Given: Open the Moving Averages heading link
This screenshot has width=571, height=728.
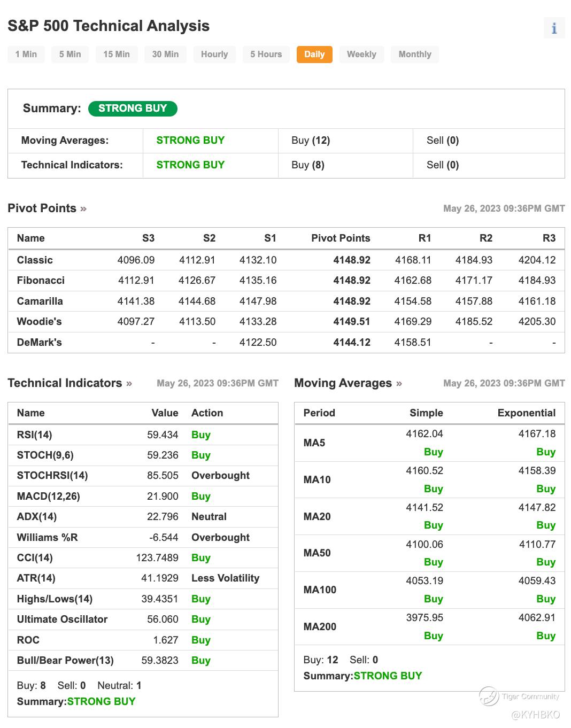Looking at the screenshot, I should tap(343, 383).
